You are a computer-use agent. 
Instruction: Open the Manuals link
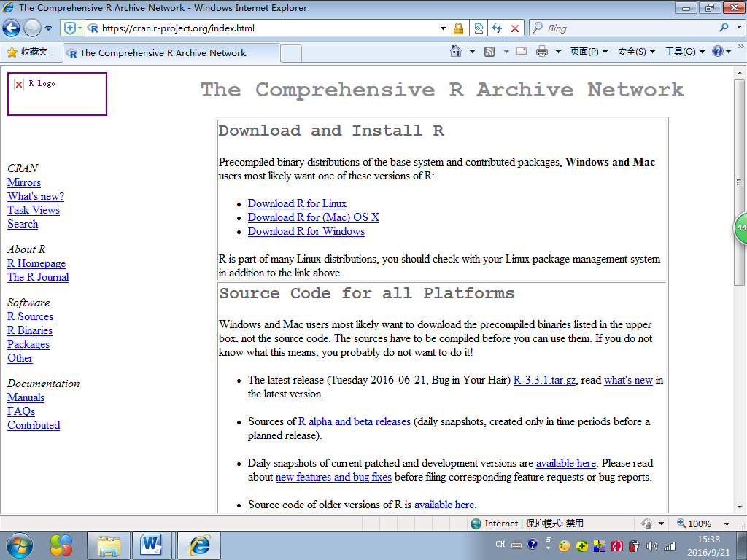point(26,397)
